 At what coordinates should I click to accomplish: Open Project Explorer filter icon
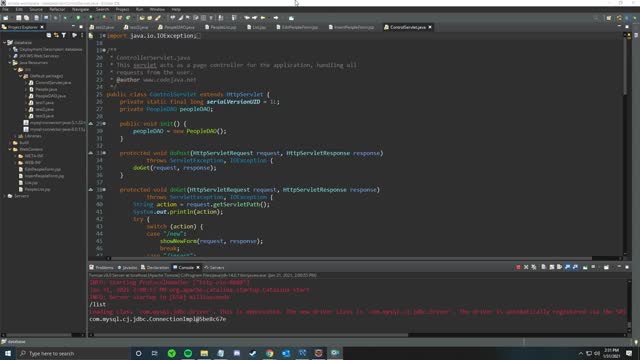point(64,36)
